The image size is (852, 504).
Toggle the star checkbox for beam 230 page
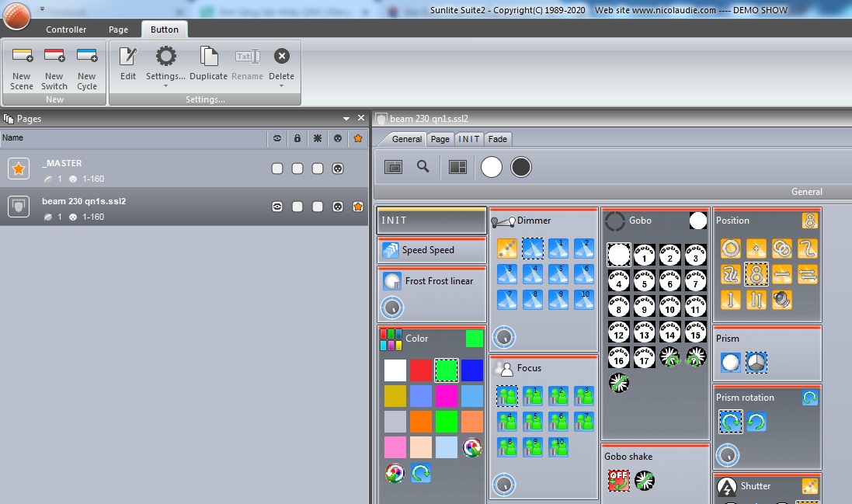[x=358, y=207]
